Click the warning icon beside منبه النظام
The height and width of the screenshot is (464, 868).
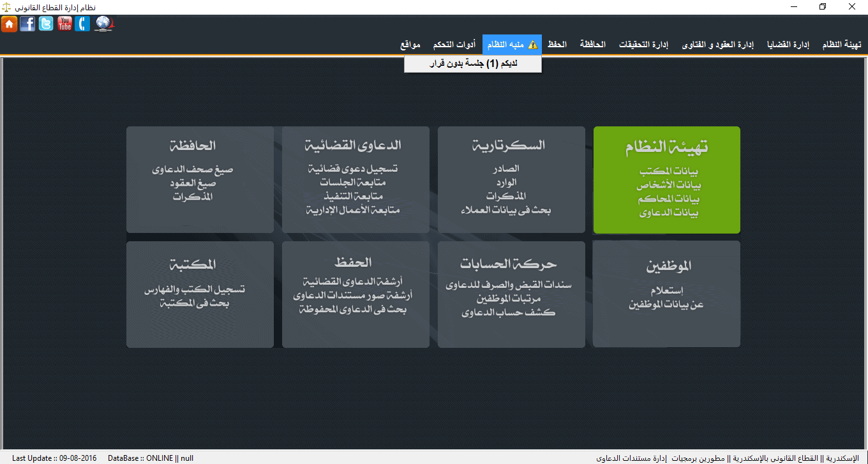click(533, 45)
